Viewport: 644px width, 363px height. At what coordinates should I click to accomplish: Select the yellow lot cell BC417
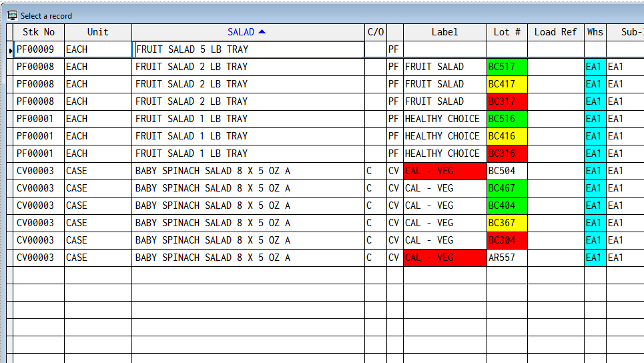(x=507, y=84)
